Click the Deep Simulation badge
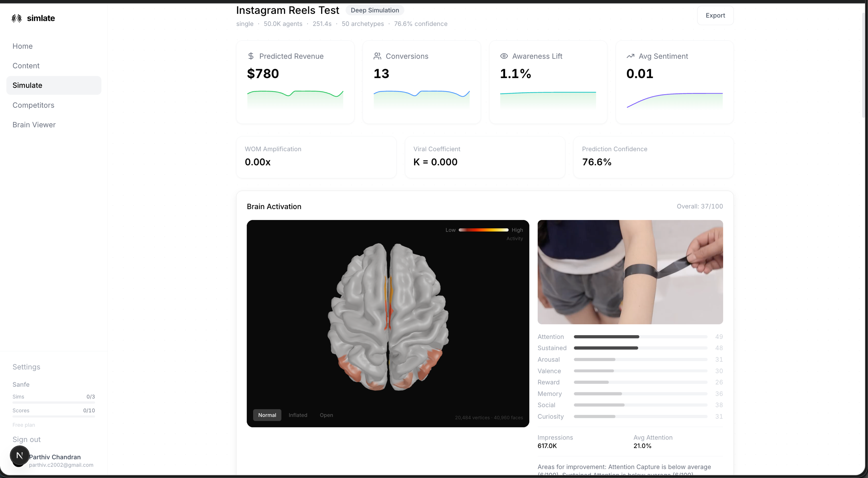Image resolution: width=868 pixels, height=478 pixels. tap(374, 10)
